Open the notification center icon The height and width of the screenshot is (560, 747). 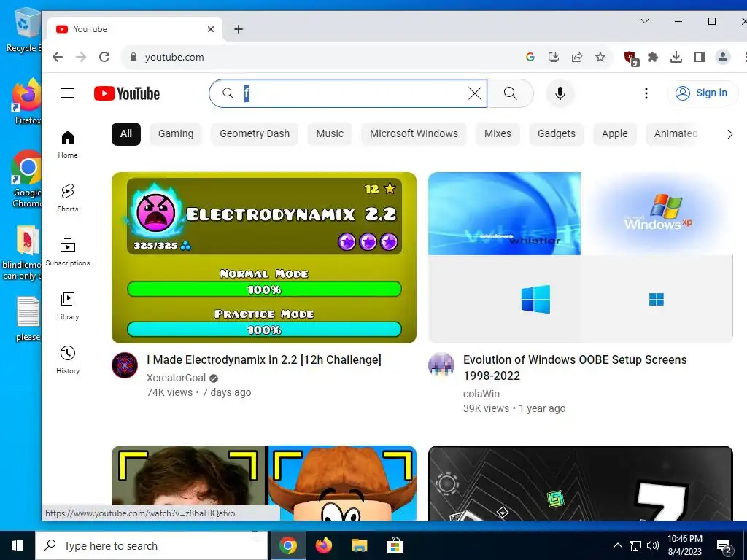click(x=724, y=546)
